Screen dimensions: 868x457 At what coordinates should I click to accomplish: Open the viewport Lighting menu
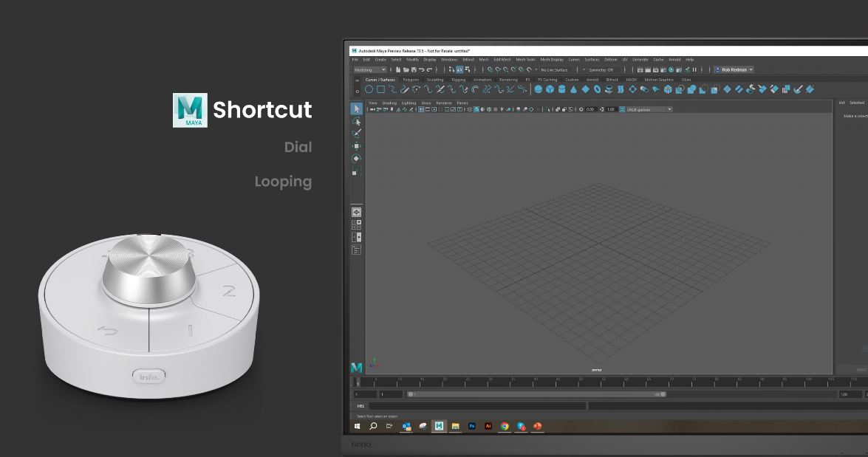click(x=409, y=103)
